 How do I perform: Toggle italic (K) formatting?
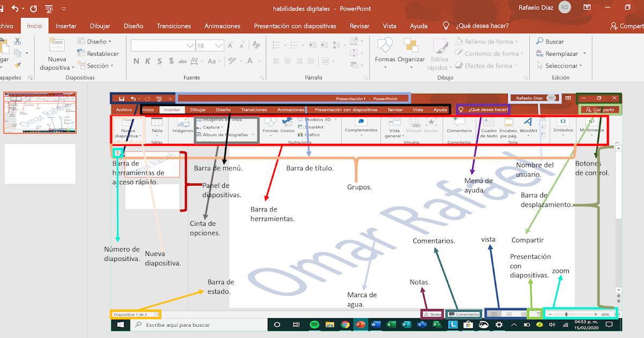148,61
